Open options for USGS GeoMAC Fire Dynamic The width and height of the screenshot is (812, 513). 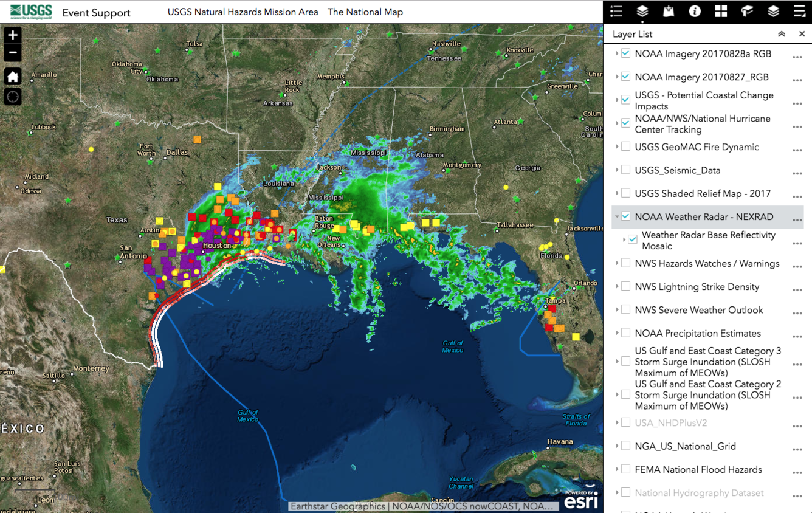coord(797,150)
